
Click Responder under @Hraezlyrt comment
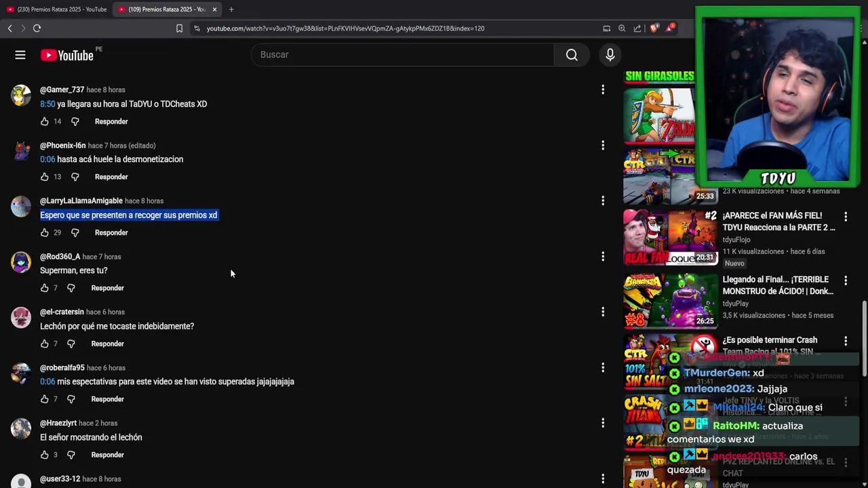click(107, 455)
